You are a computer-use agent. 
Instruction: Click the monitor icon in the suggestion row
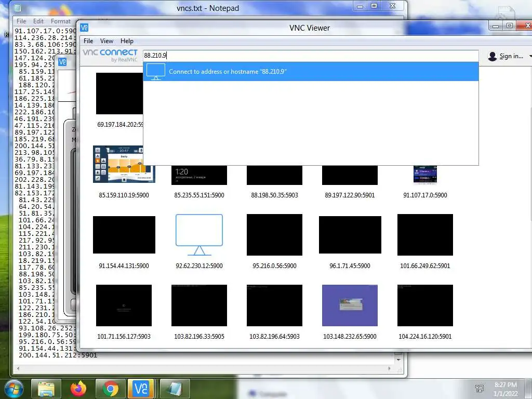point(156,72)
